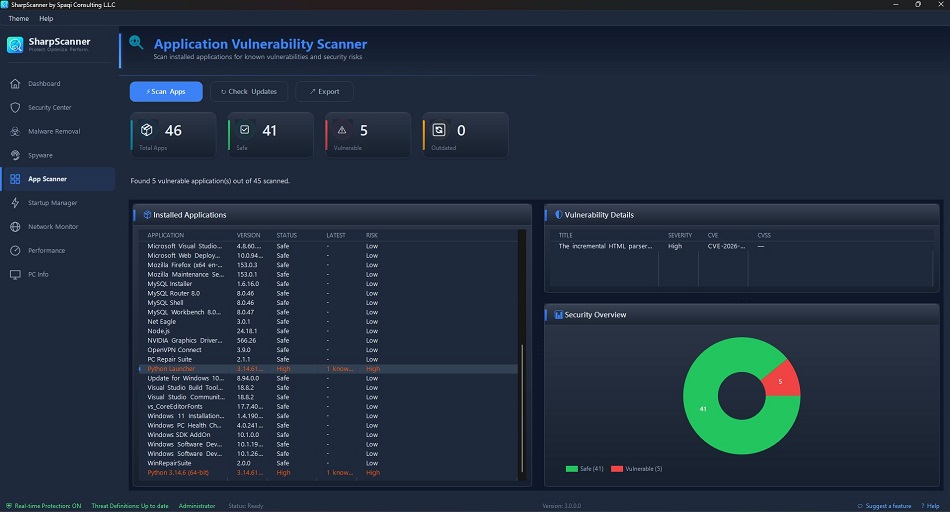Select the OpenVPN Connect row
The image size is (950, 512).
pos(328,350)
